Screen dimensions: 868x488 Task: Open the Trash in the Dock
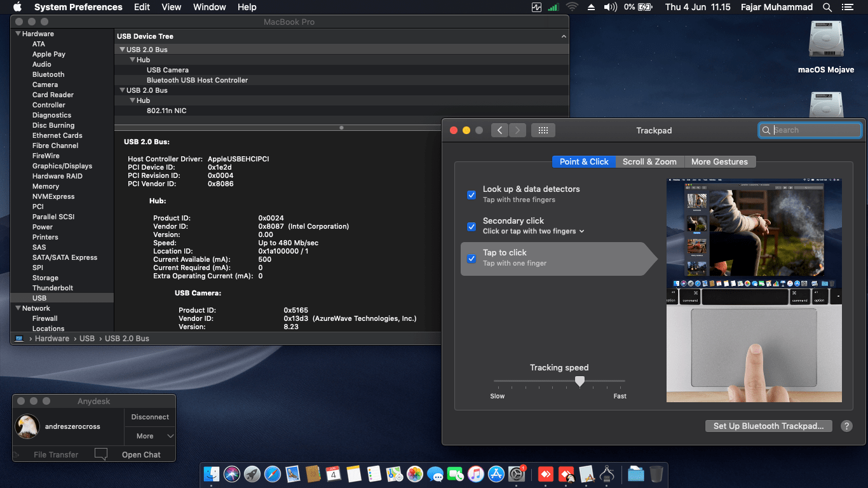click(x=656, y=474)
